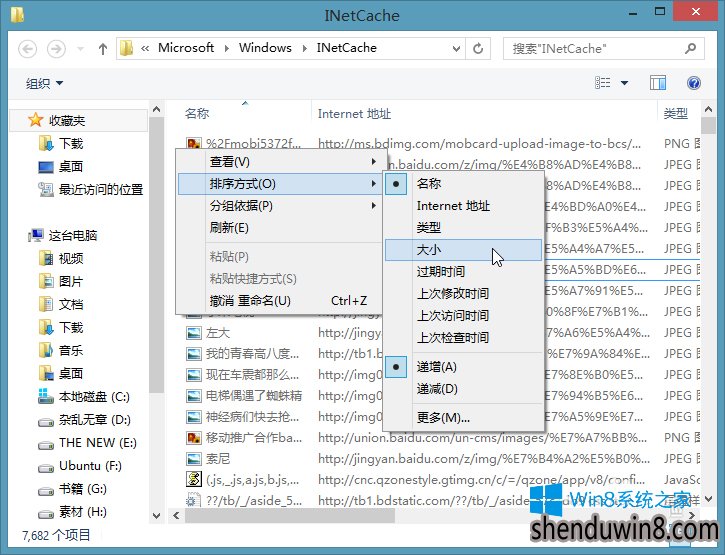Image resolution: width=725 pixels, height=555 pixels.
Task: Go up one folder level
Action: 103,49
